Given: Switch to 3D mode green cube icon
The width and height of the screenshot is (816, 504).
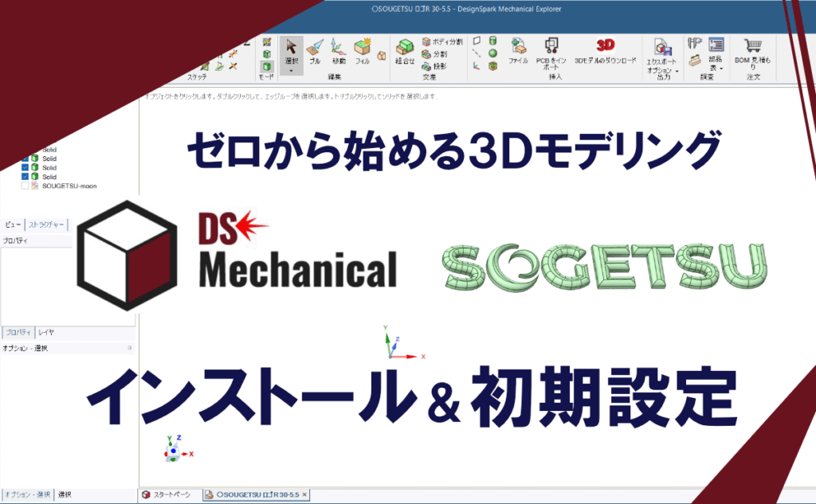Looking at the screenshot, I should 267,67.
